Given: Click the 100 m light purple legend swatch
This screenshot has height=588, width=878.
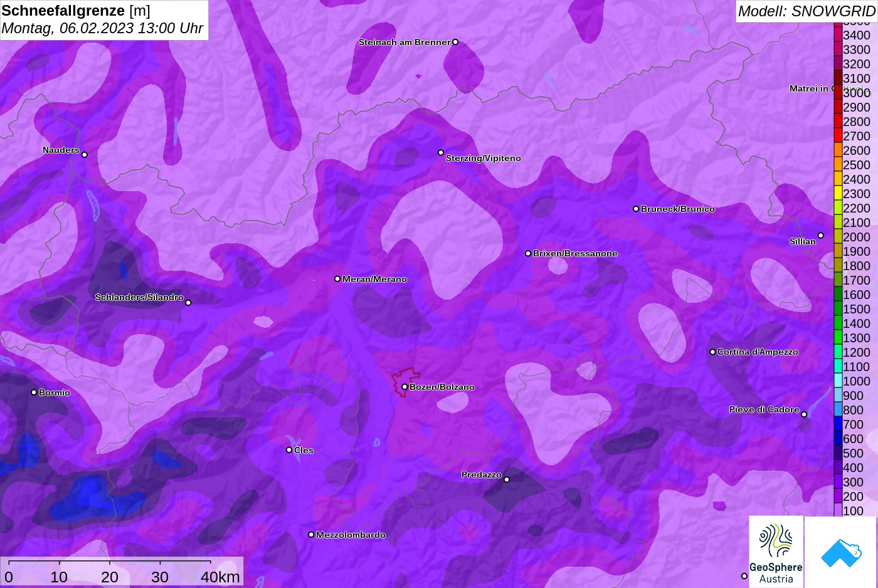Looking at the screenshot, I should pos(838,510).
